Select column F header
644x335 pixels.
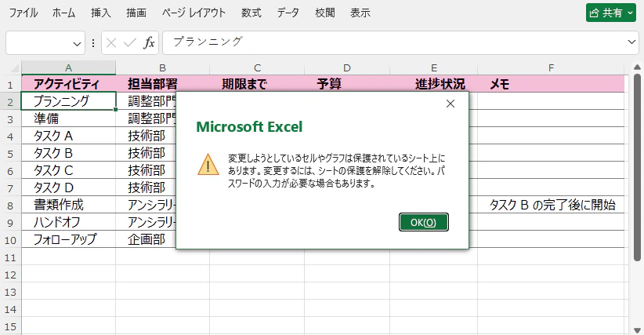coord(551,67)
